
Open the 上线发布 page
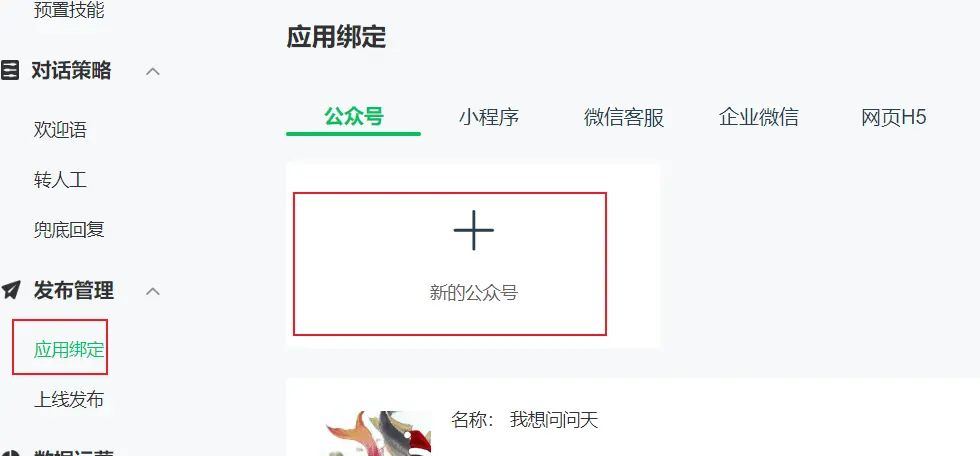click(x=69, y=399)
